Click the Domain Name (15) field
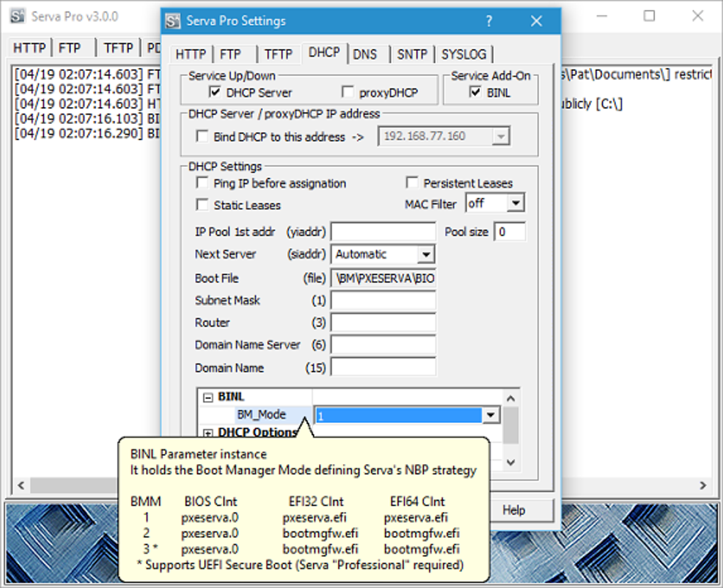This screenshot has height=588, width=723. click(x=383, y=367)
